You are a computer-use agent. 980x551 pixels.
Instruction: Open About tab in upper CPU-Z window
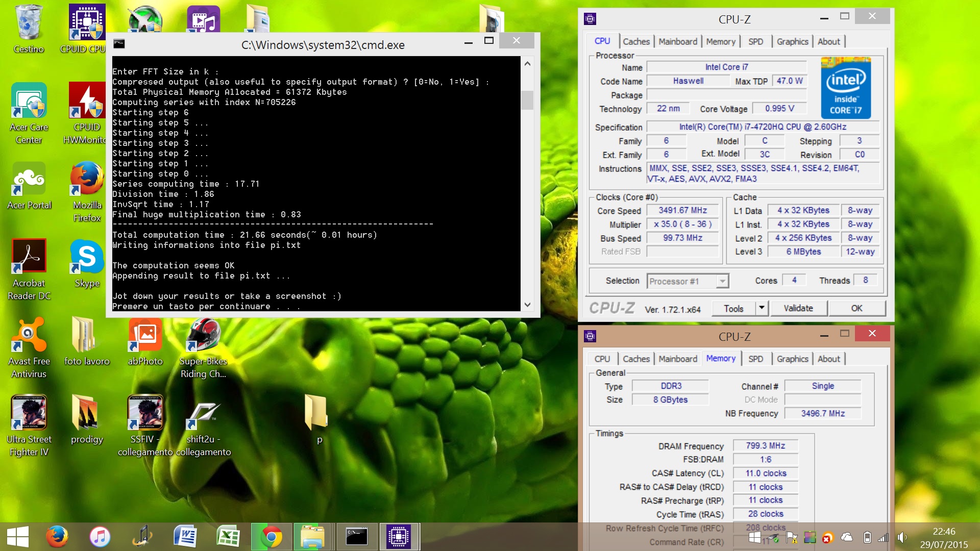point(828,42)
